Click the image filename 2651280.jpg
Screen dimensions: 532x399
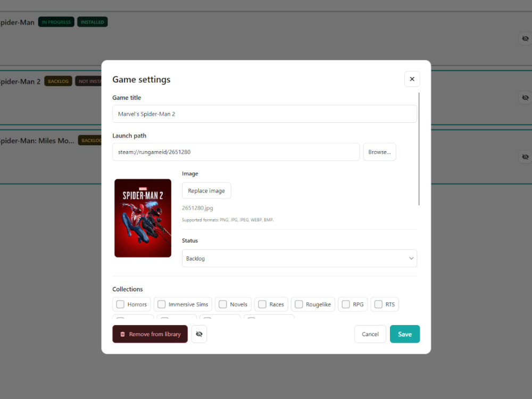[197, 208]
